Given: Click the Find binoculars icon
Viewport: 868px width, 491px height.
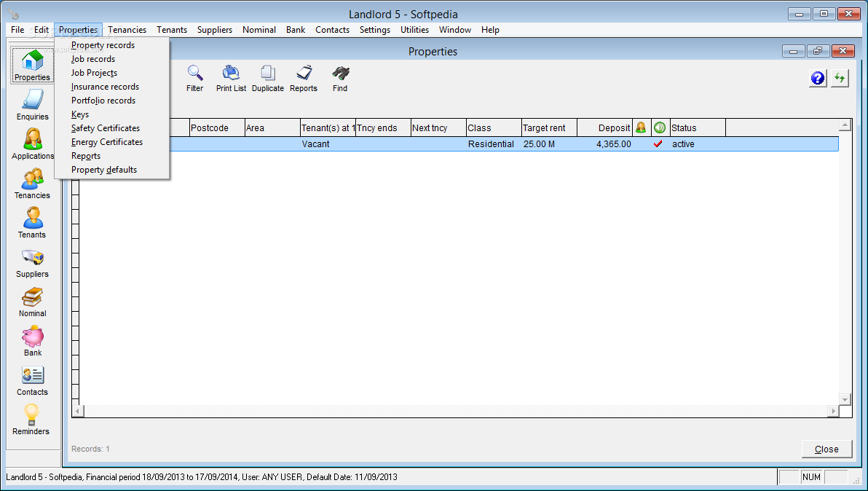Looking at the screenshot, I should click(340, 79).
